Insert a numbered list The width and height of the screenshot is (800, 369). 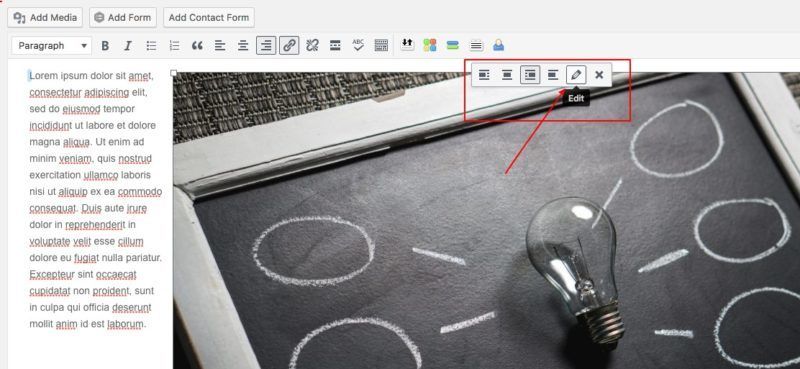[x=174, y=45]
